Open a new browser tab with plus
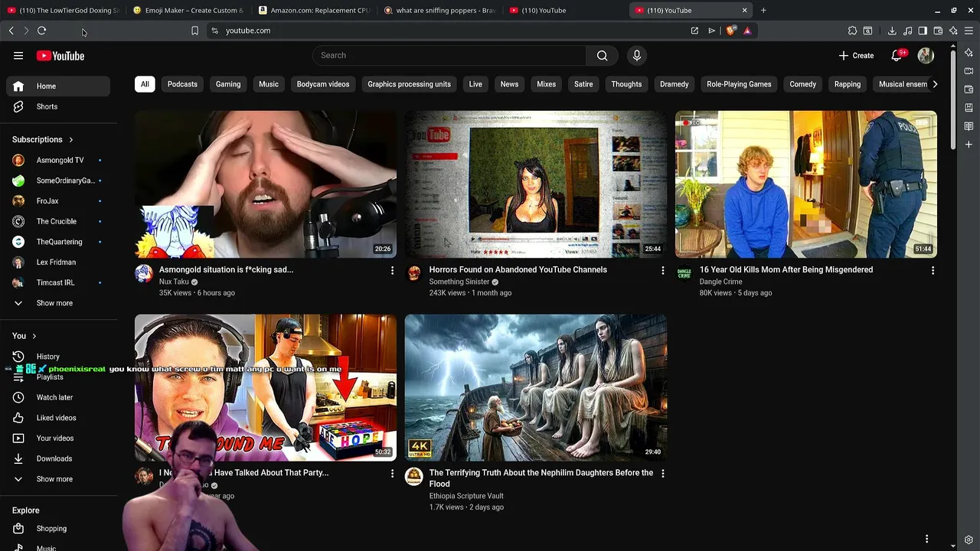 [x=763, y=10]
